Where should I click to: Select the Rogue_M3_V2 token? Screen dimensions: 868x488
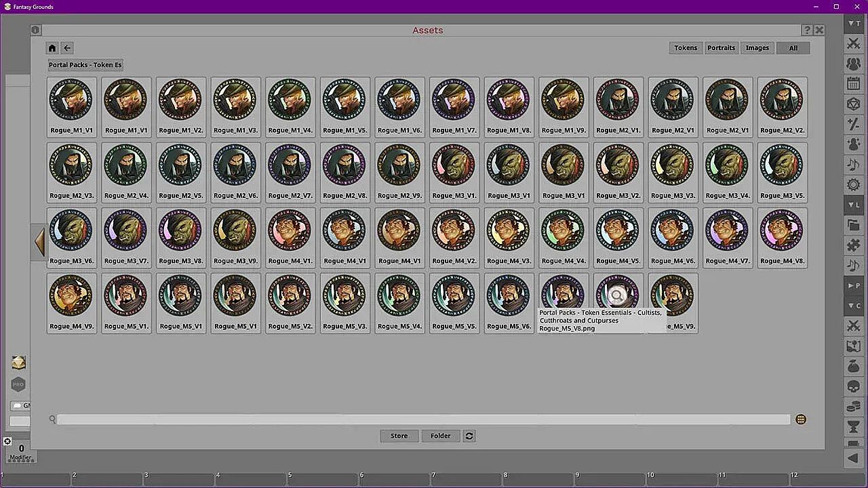point(618,172)
